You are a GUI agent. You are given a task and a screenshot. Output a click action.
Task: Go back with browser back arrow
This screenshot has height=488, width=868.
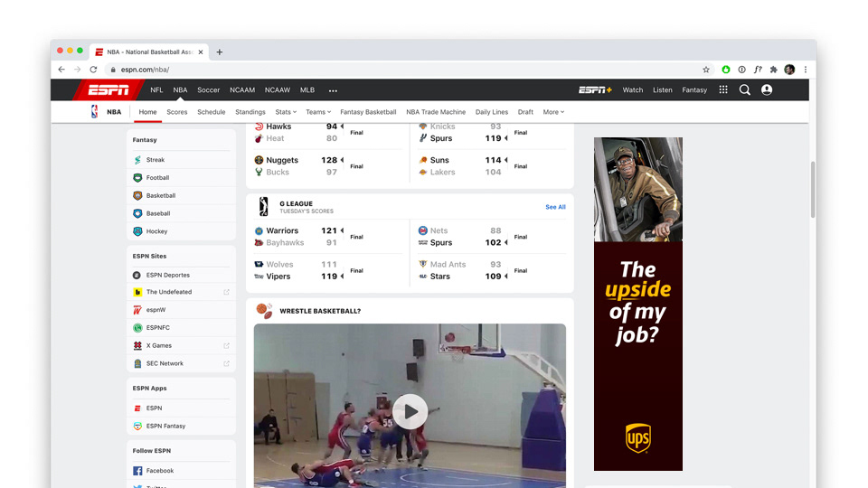(x=61, y=70)
